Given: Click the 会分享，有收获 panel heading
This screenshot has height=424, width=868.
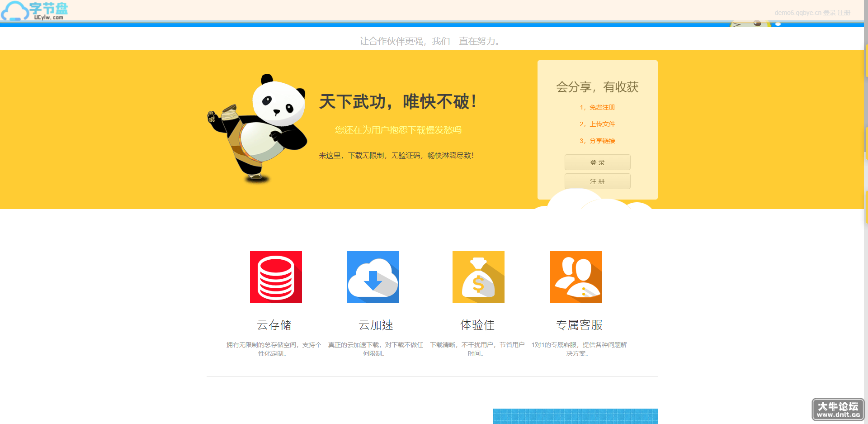Looking at the screenshot, I should (x=597, y=87).
